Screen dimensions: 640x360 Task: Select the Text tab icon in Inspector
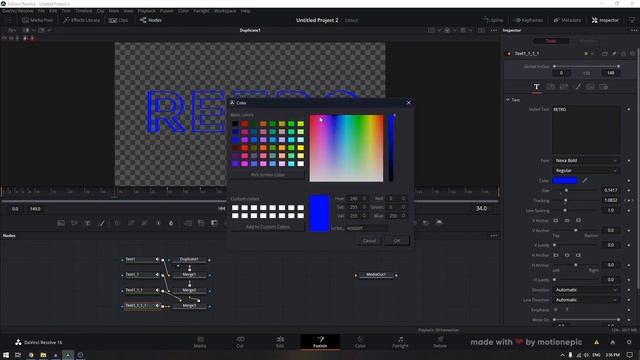[537, 87]
